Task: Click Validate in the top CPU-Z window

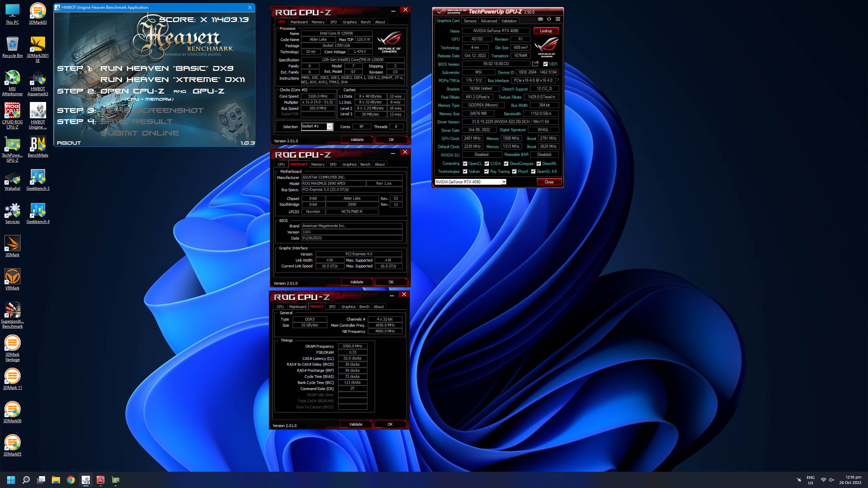Action: coord(357,140)
